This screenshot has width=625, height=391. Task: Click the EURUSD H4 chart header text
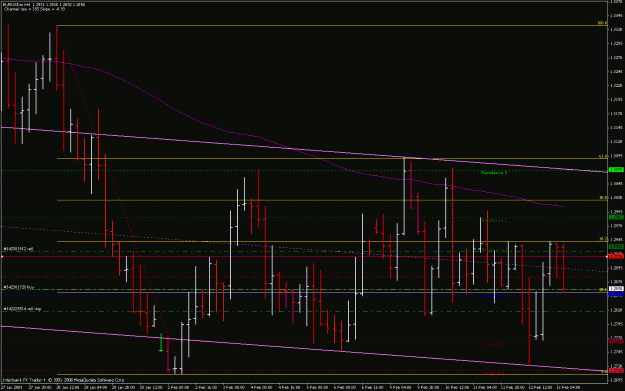pos(44,4)
